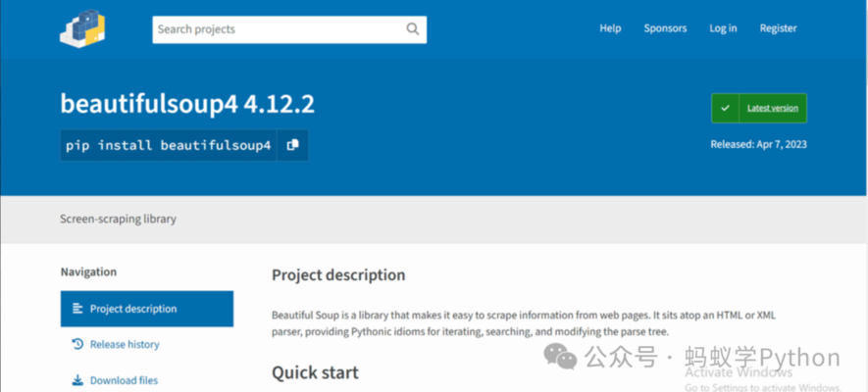The image size is (868, 392).
Task: Click the beautifulsoup4 4.12.2 package title
Action: (x=187, y=103)
